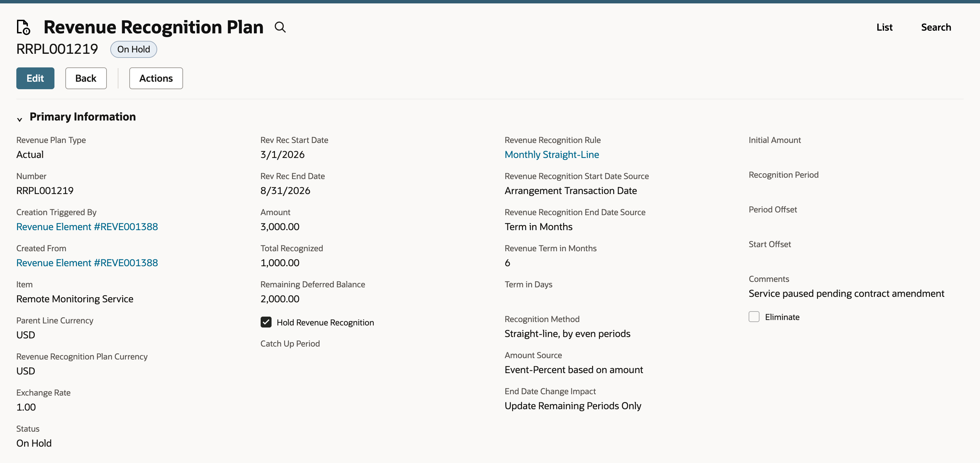The image size is (980, 463).
Task: Click the Exchange Rate value 1.00
Action: click(x=26, y=408)
